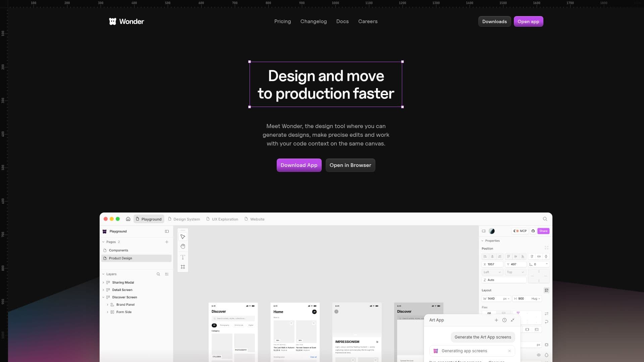Switch to the Design System tab

(x=184, y=219)
